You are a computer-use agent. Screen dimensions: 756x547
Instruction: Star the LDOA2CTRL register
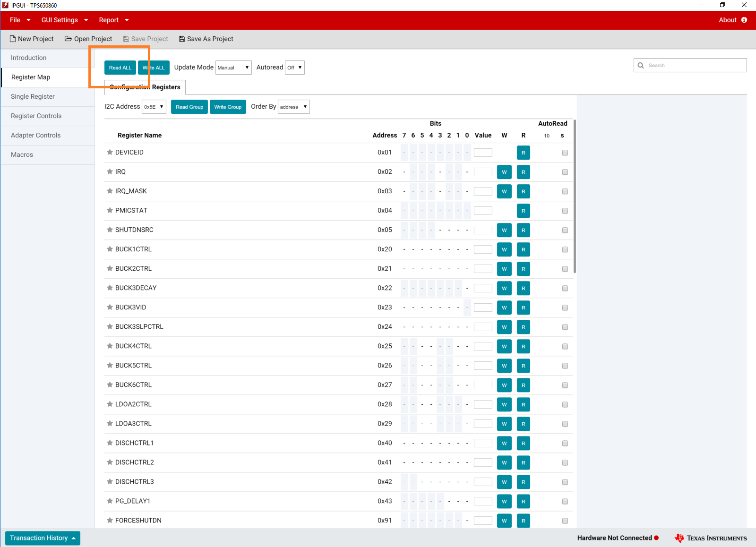(110, 404)
